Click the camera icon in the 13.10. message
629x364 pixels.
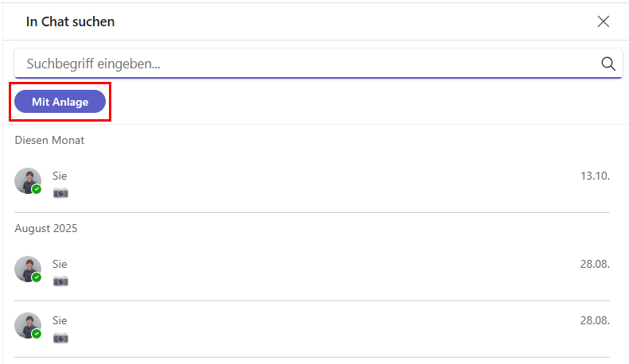point(60,192)
